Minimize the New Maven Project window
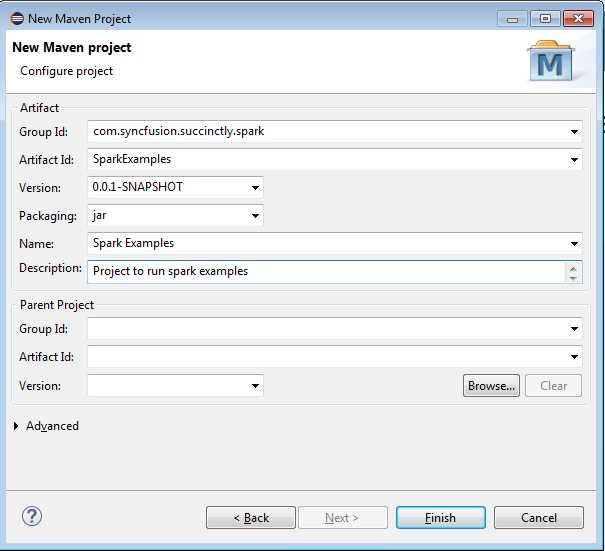This screenshot has height=551, width=605. click(512, 19)
